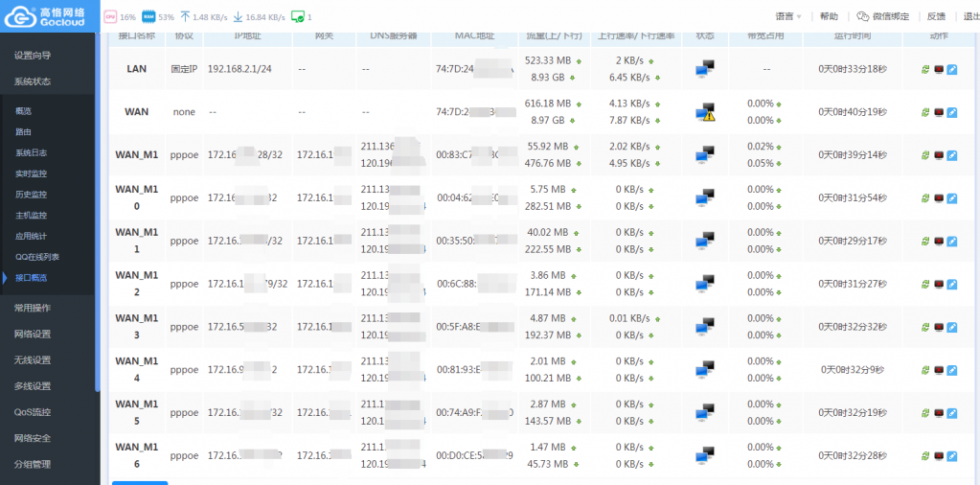Open the 语言 language dropdown
This screenshot has width=980, height=485.
click(788, 17)
